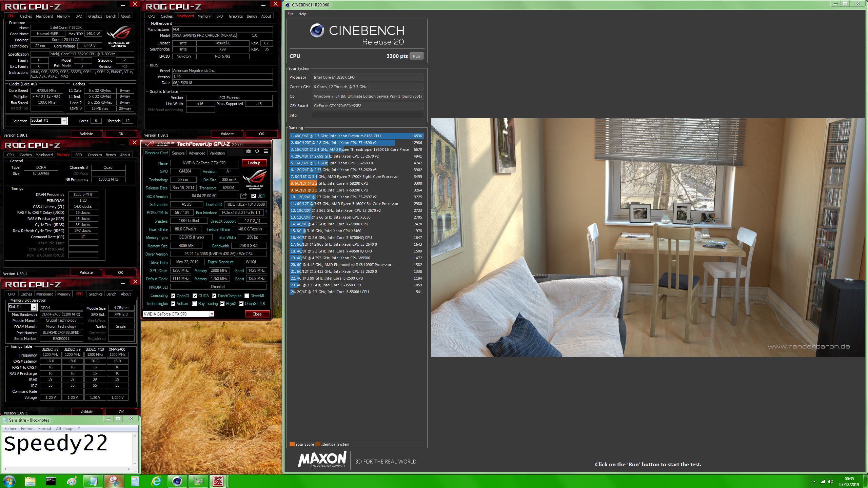Select ranking row 7 AMD Ryzen 7 1700X
The width and height of the screenshot is (868, 488).
pyautogui.click(x=356, y=177)
